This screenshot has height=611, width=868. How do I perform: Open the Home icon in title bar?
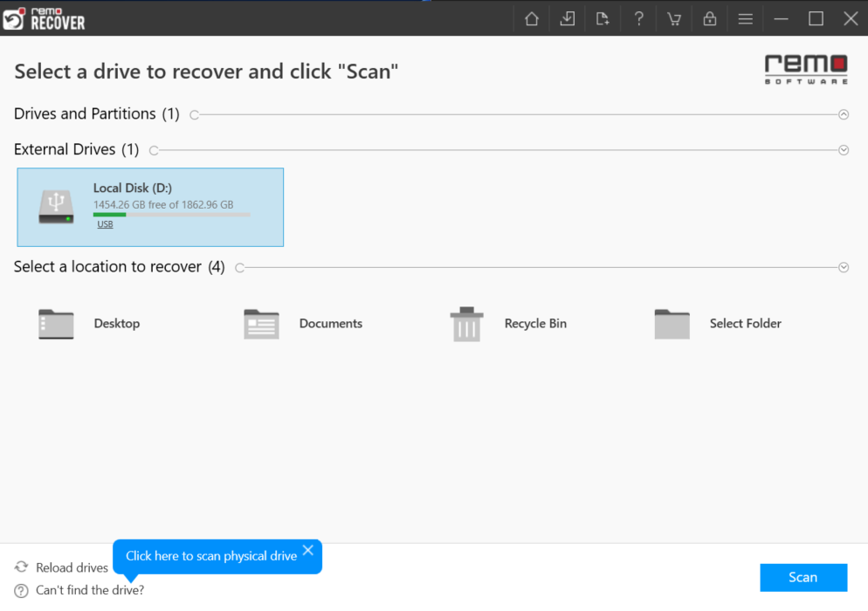click(x=532, y=19)
